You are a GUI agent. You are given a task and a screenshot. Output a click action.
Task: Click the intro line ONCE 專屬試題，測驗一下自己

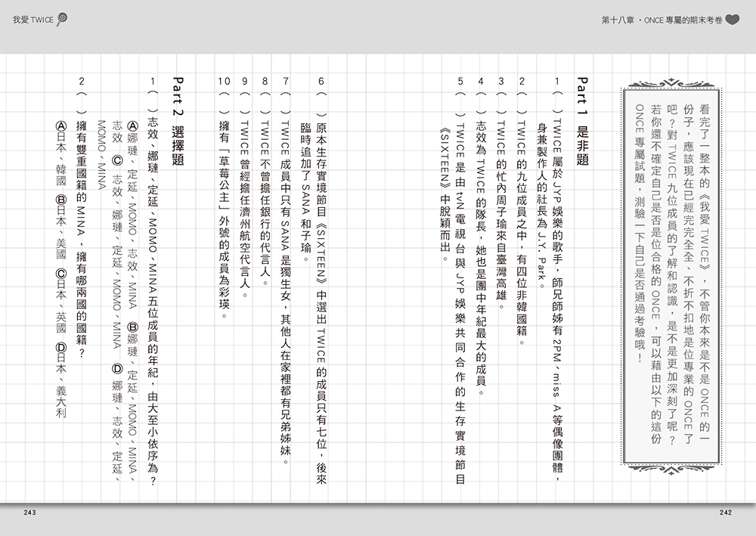coord(640,234)
